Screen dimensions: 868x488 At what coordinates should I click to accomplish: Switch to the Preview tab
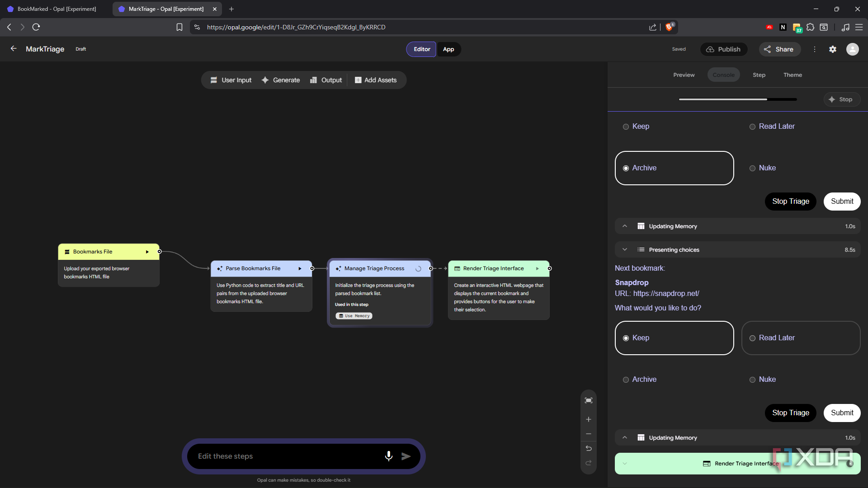(x=684, y=75)
